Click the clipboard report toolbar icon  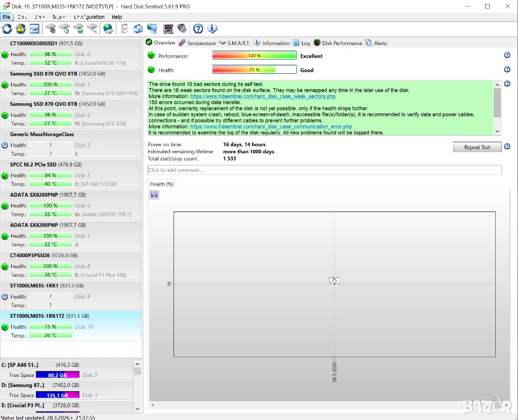click(124, 29)
